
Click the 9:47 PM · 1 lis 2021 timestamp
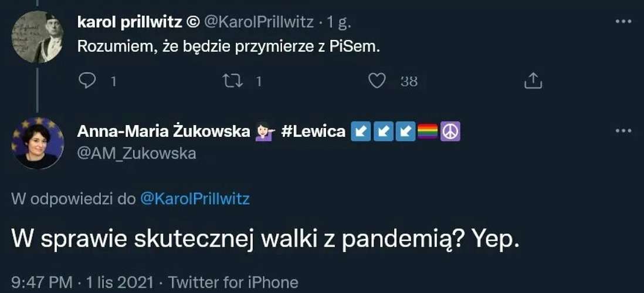pos(83,282)
